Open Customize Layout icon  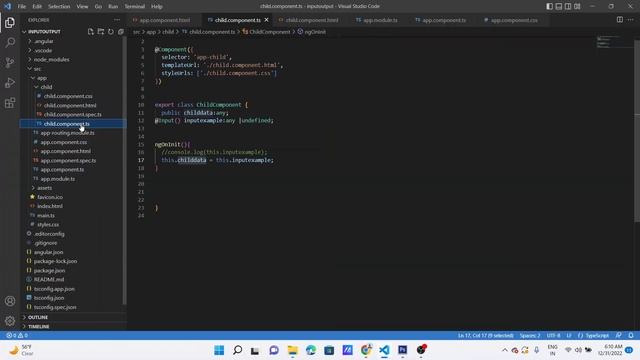577,6
